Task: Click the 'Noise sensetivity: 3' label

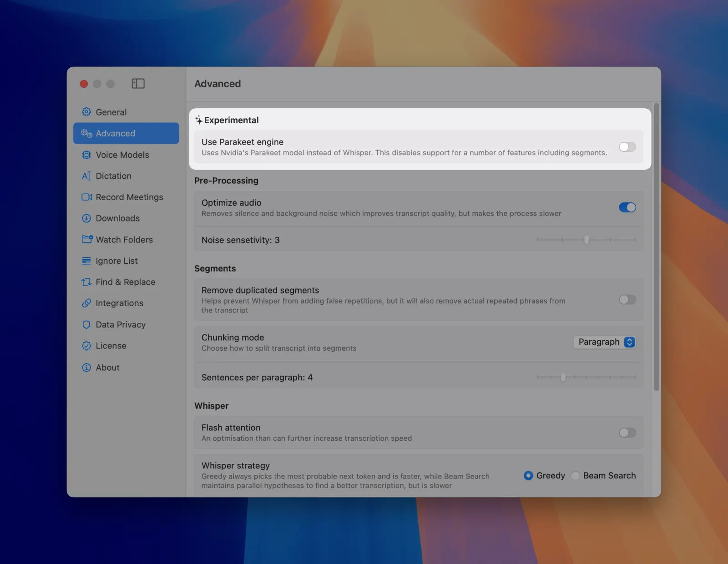Action: coord(240,240)
